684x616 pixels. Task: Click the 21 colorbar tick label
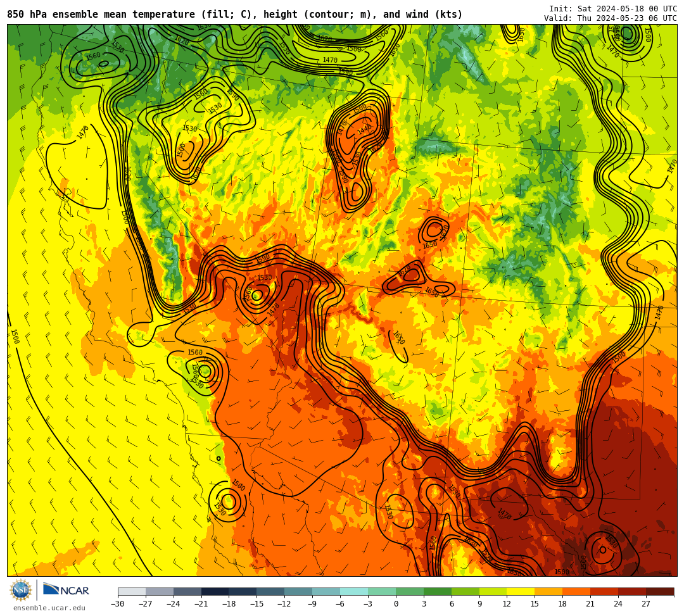click(591, 604)
